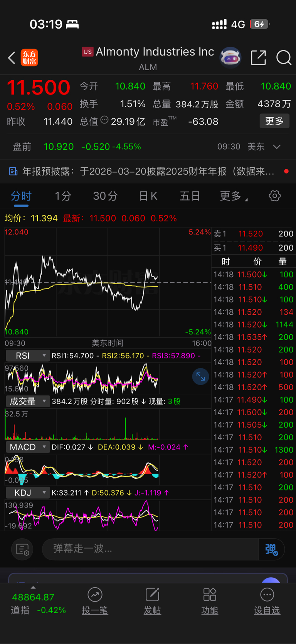The height and width of the screenshot is (644, 296).
Task: Open the 功能 grid icon
Action: [210, 595]
